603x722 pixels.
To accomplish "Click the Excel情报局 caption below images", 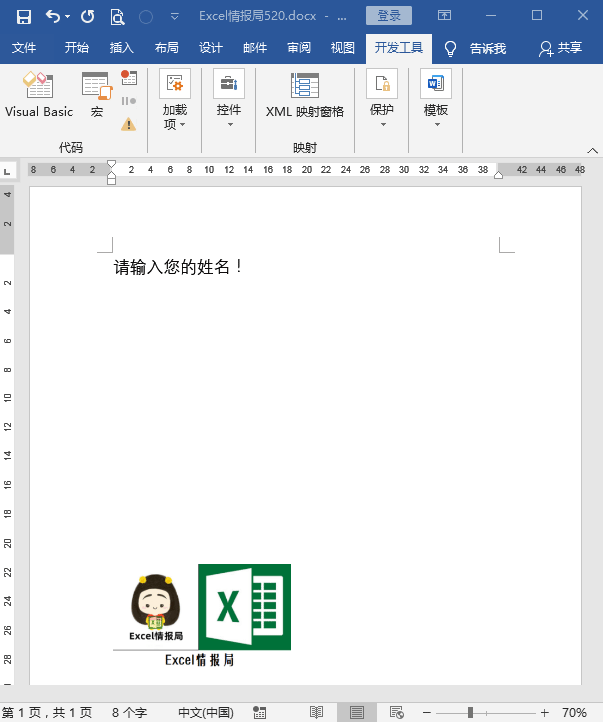I will coord(200,660).
